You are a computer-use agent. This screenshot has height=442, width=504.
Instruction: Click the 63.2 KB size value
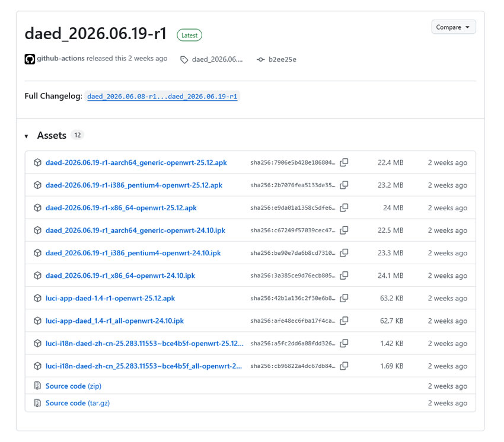coord(391,298)
